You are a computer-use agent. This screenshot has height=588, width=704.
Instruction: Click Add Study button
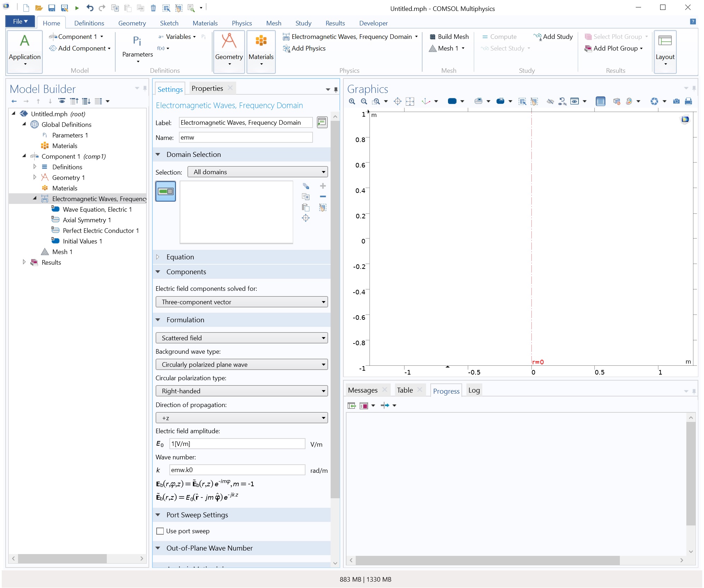[553, 37]
